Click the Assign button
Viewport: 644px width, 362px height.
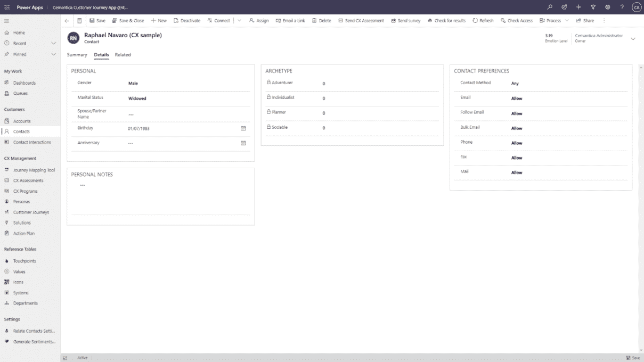(x=259, y=21)
